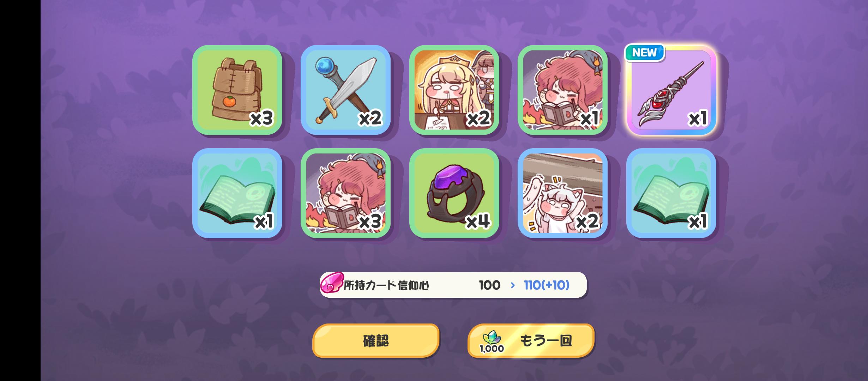Tap the x2 count on the sword item
The image size is (868, 381).
coord(370,118)
